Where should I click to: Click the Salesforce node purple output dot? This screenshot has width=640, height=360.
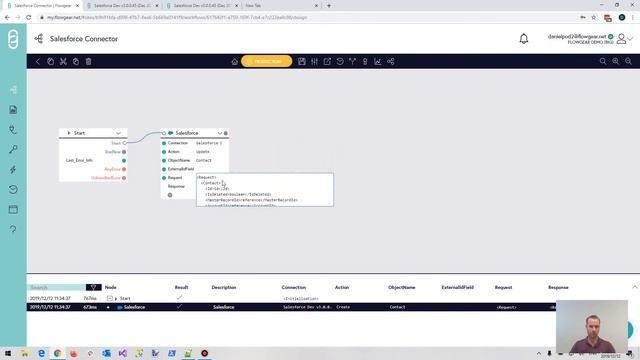click(226, 133)
